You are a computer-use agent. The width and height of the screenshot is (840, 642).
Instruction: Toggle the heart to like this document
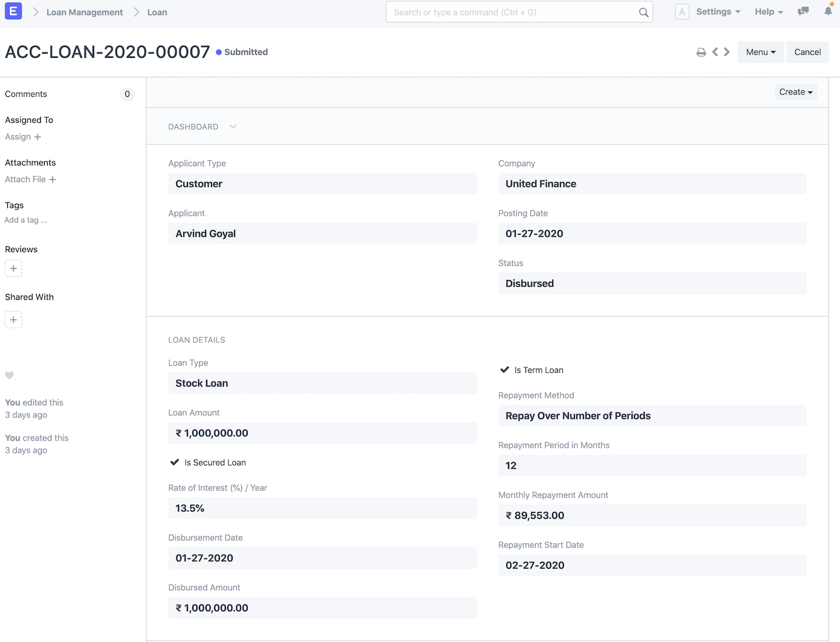point(9,375)
